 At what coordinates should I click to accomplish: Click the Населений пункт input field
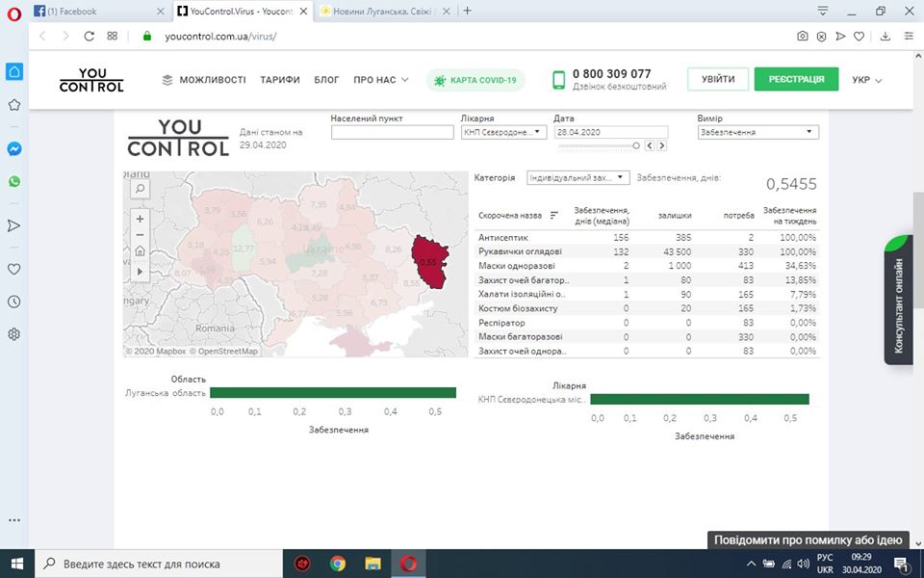pos(392,132)
